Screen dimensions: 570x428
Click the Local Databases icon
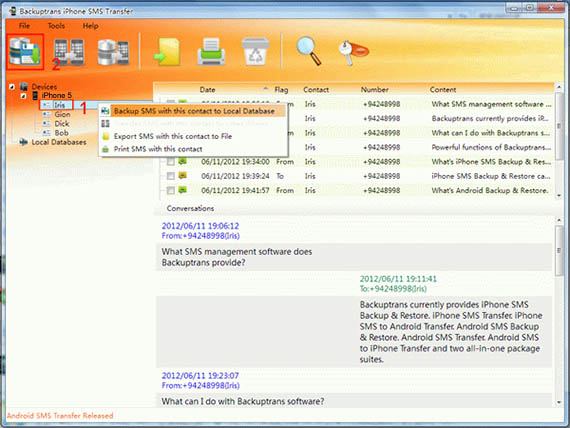tap(24, 142)
